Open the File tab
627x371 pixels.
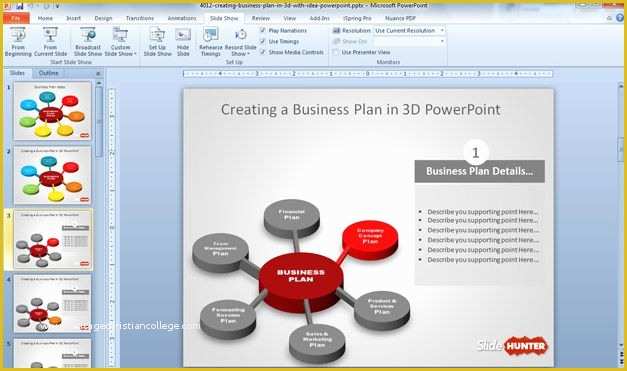click(16, 18)
